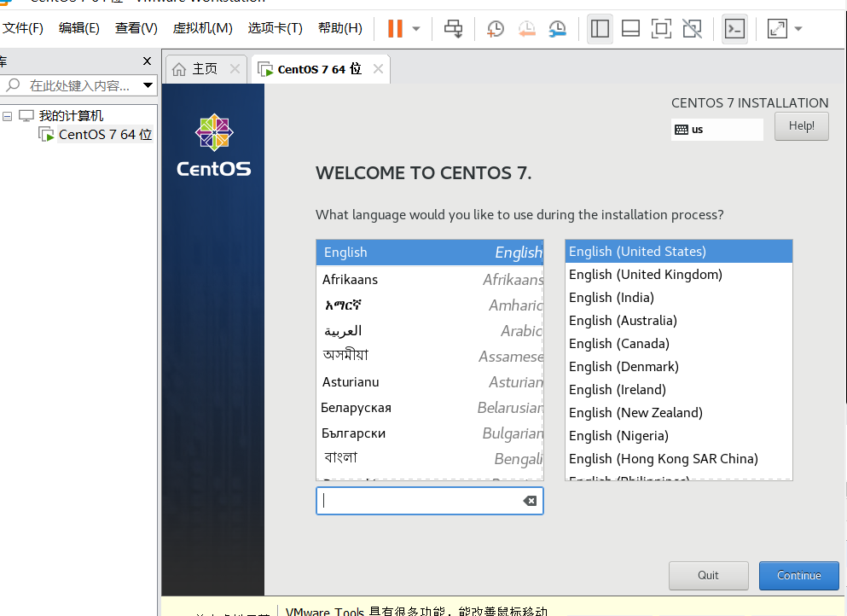847x616 pixels.
Task: Select English in the language list
Action: [429, 253]
